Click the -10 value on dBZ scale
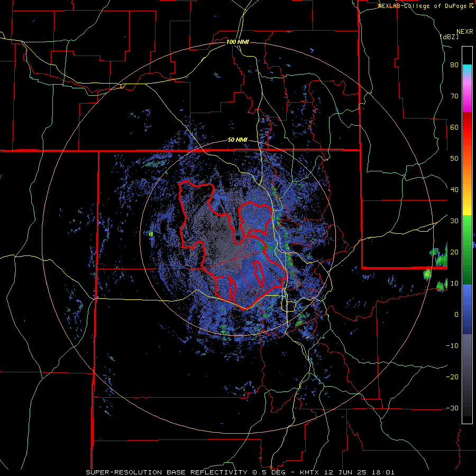The height and width of the screenshot is (476, 476). 452,346
